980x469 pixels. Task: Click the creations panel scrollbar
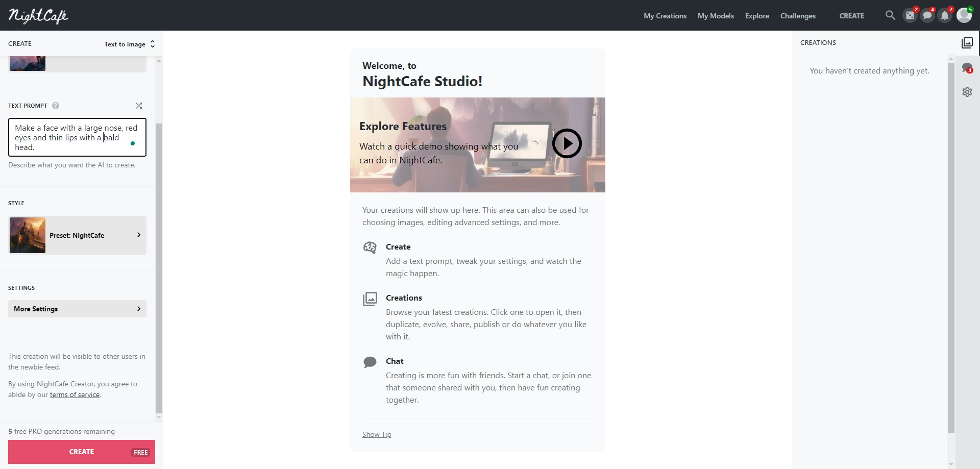[x=951, y=248]
